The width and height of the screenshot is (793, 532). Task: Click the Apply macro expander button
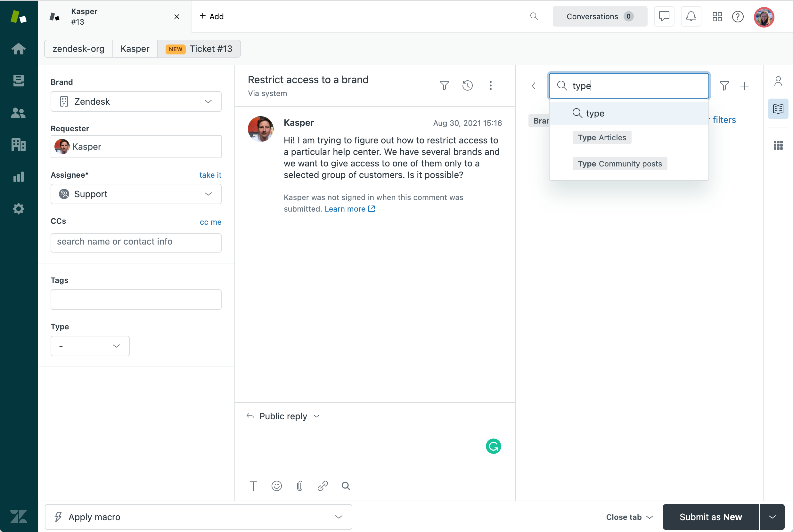pos(340,517)
